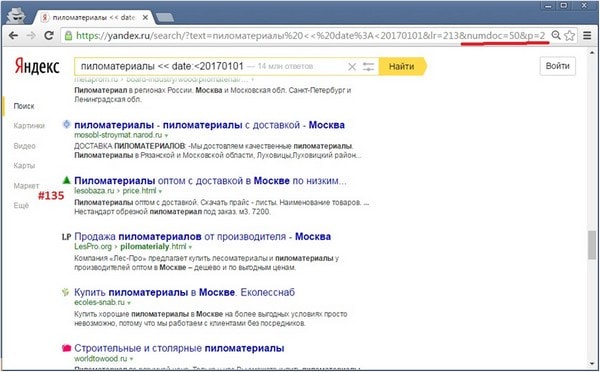
Task: Open Маркет search section
Action: [26, 186]
